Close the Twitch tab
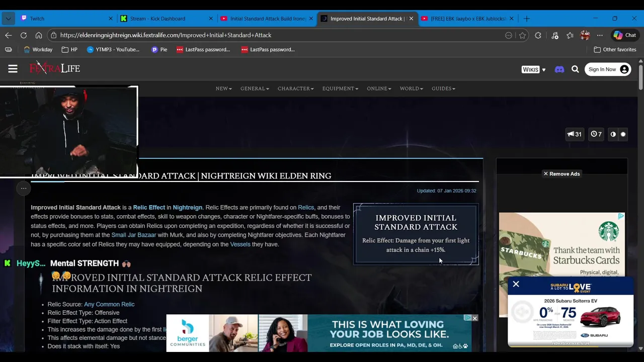This screenshot has height=362, width=644. click(x=111, y=19)
